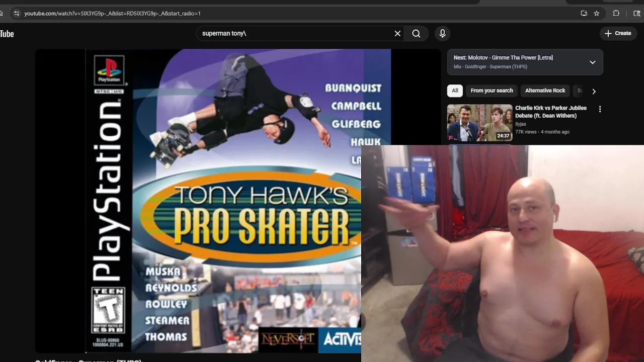Open Charlie Kirk vs Parker Jubilee Debate title
Image resolution: width=644 pixels, height=362 pixels.
click(x=551, y=112)
